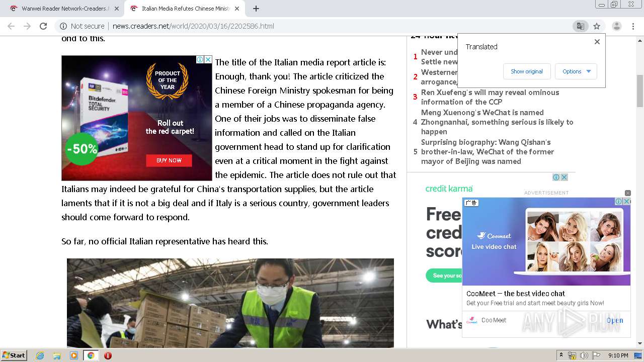This screenshot has height=362, width=644.
Task: Show original page language
Action: pyautogui.click(x=527, y=71)
